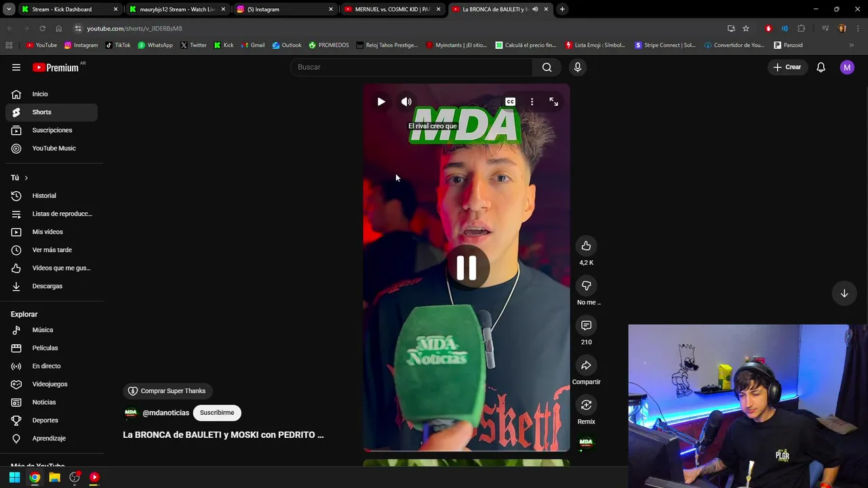Select Shorts in the sidebar
This screenshot has width=868, height=488.
point(51,112)
